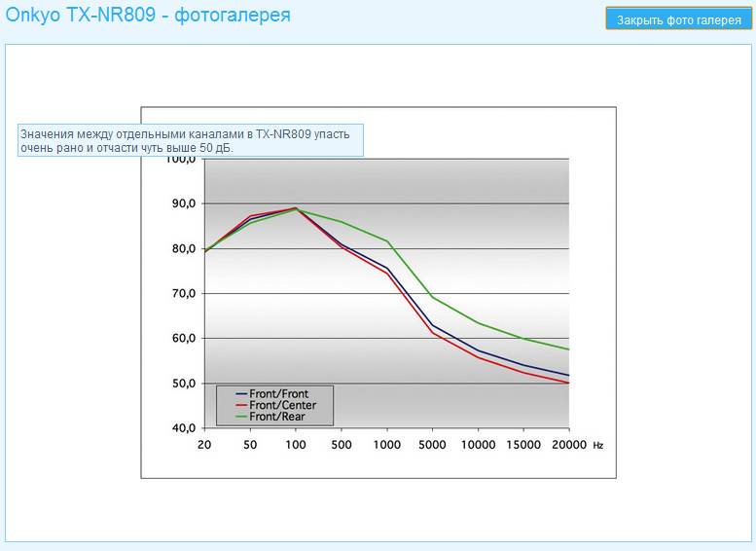756x551 pixels.
Task: Click the caption tooltip about TX-NR809 channels
Action: (191, 140)
